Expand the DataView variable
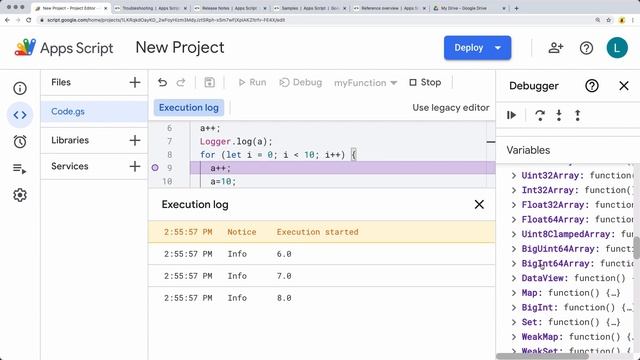The height and width of the screenshot is (360, 640). (514, 278)
